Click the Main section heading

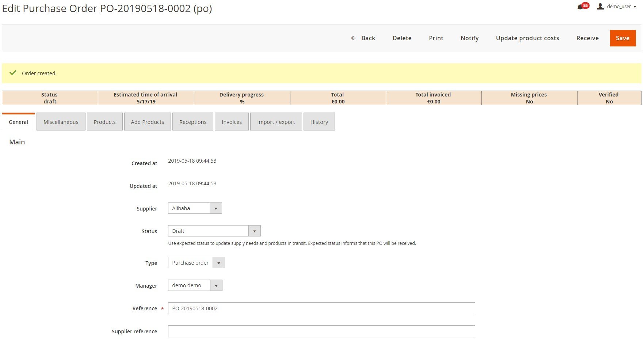pos(17,142)
